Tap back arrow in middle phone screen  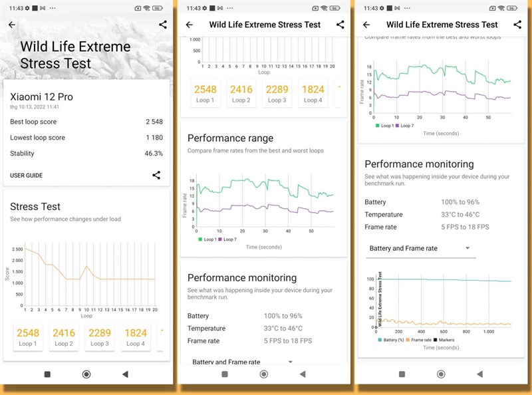pyautogui.click(x=190, y=25)
